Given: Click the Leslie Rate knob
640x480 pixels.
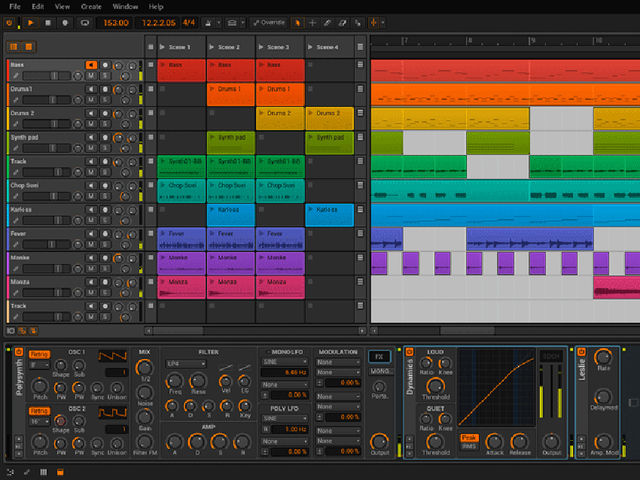Looking at the screenshot, I should tap(602, 357).
